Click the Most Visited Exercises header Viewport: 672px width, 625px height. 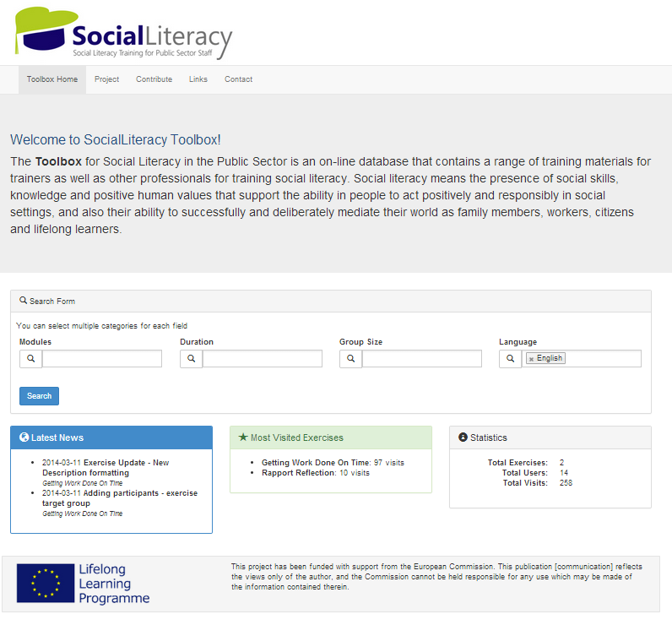[331, 437]
